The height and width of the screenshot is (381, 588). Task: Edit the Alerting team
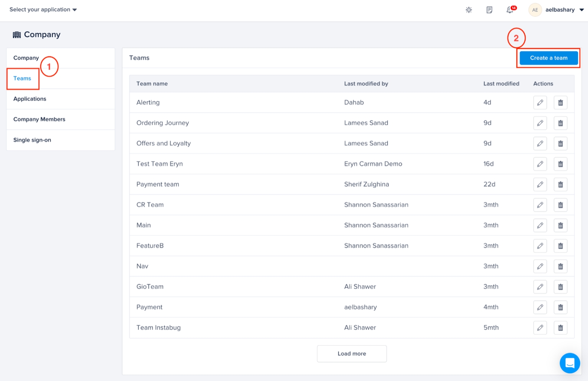pos(540,103)
